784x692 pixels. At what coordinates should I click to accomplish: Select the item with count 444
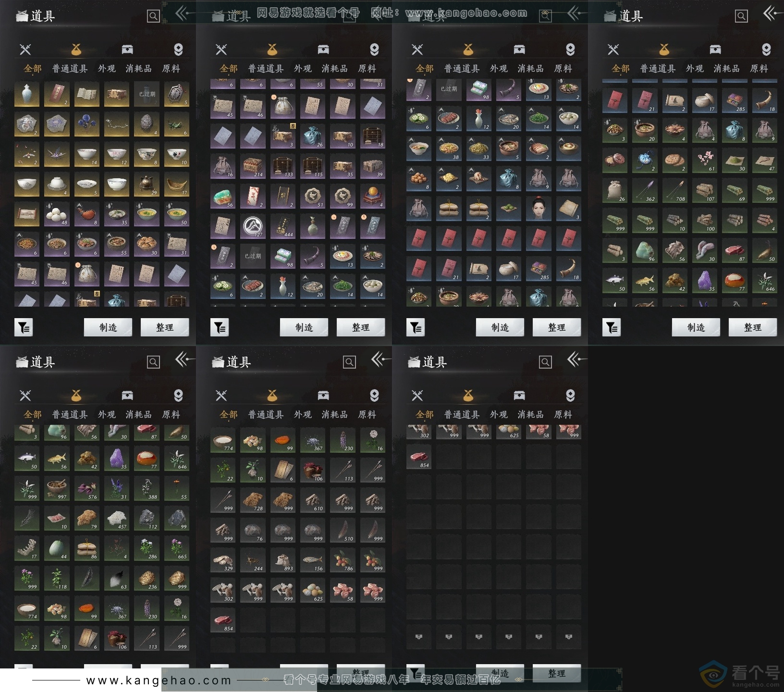pyautogui.click(x=282, y=226)
